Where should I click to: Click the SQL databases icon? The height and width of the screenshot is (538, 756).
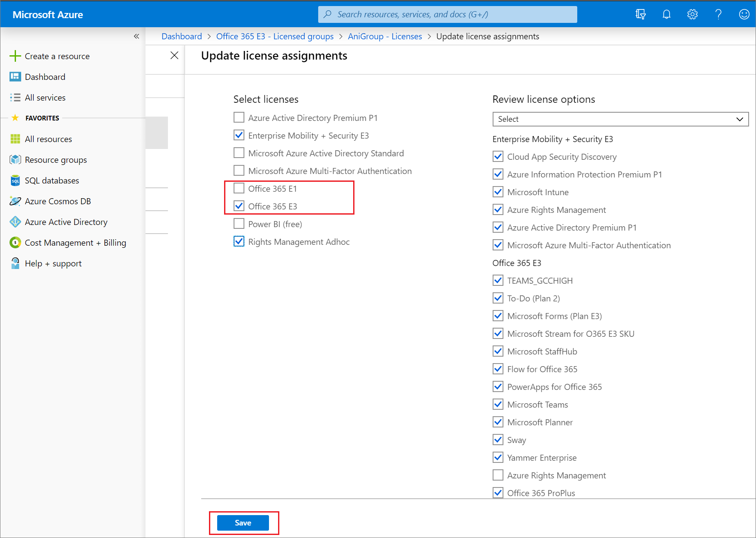15,180
